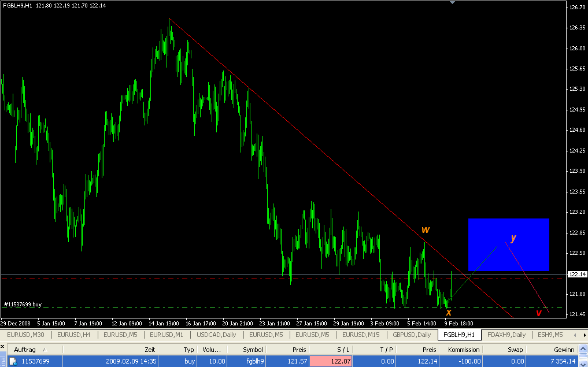Open EURUSD,M5 tab between EURUSD,H4 and EURUSD,M1

119,335
